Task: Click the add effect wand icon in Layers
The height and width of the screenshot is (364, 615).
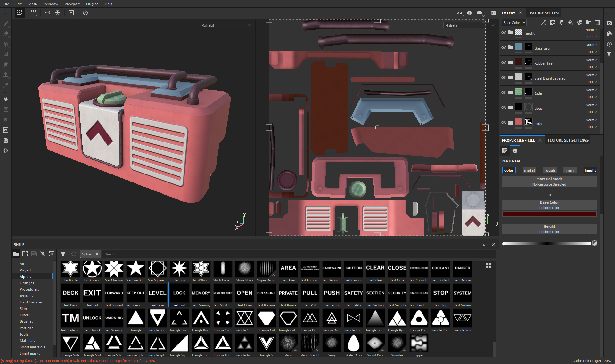Action: (544, 22)
